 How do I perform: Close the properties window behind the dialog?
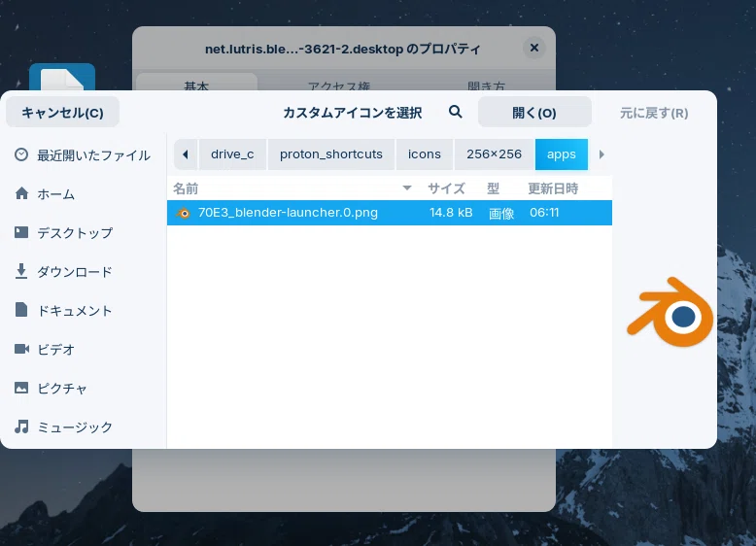pyautogui.click(x=534, y=48)
